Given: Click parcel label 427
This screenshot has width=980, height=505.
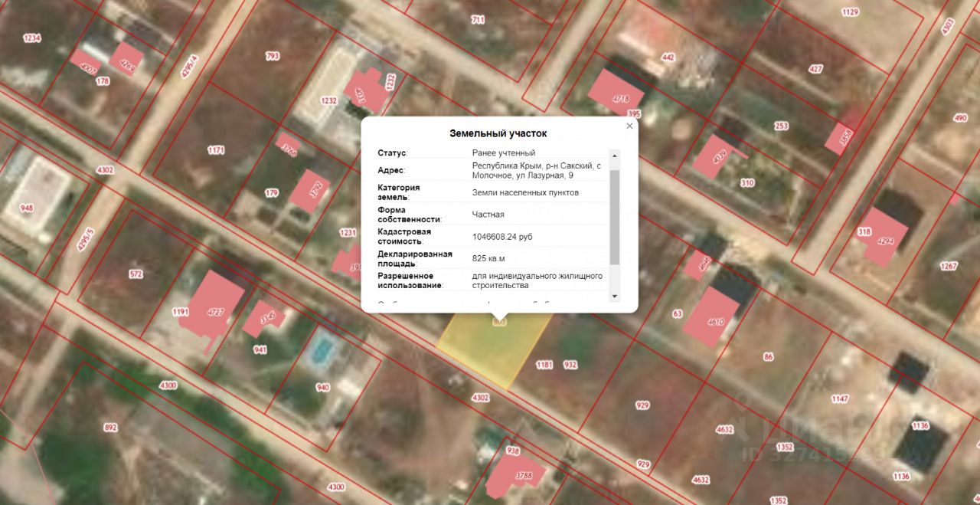Looking at the screenshot, I should [x=815, y=69].
